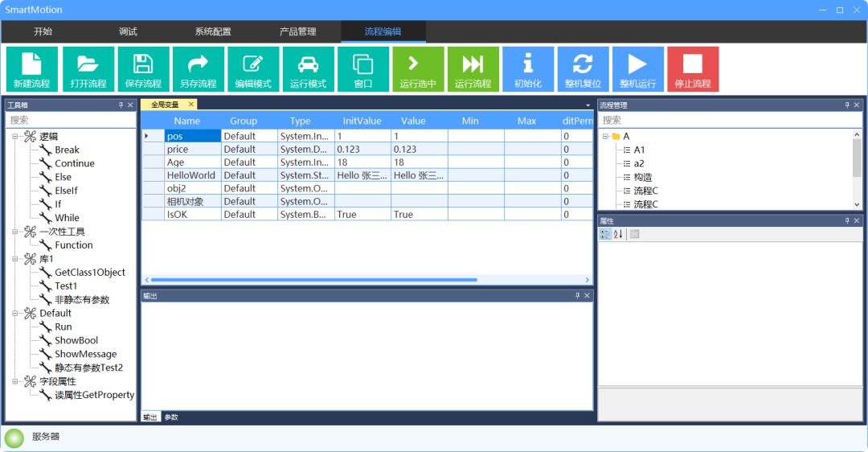The height and width of the screenshot is (452, 868).
Task: Select 读属性GetProperty tool item
Action: [94, 395]
